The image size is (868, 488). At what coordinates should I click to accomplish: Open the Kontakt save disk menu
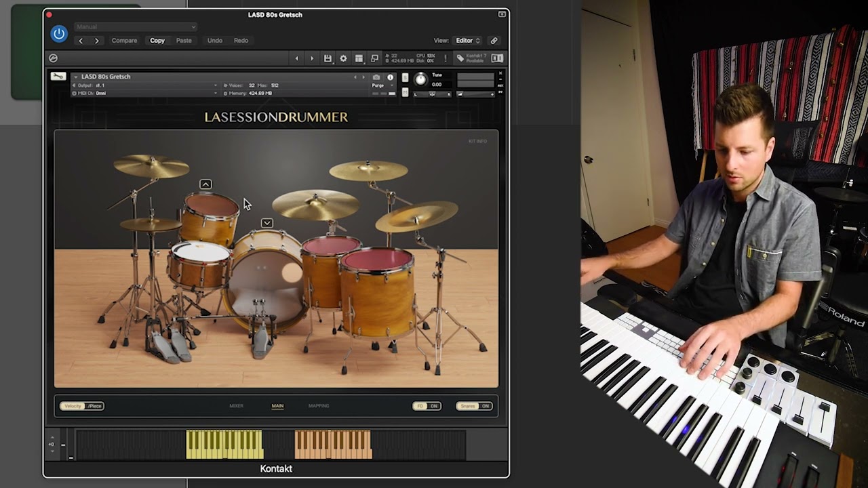[328, 58]
